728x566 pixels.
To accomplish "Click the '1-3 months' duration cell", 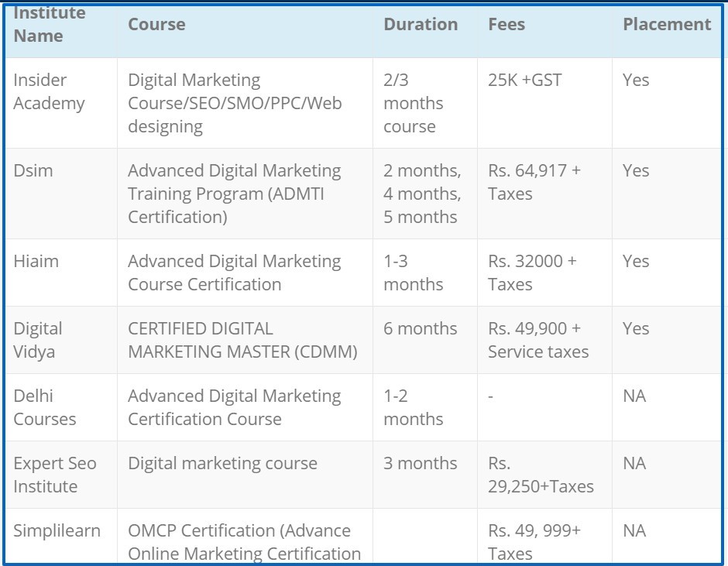I will point(425,273).
